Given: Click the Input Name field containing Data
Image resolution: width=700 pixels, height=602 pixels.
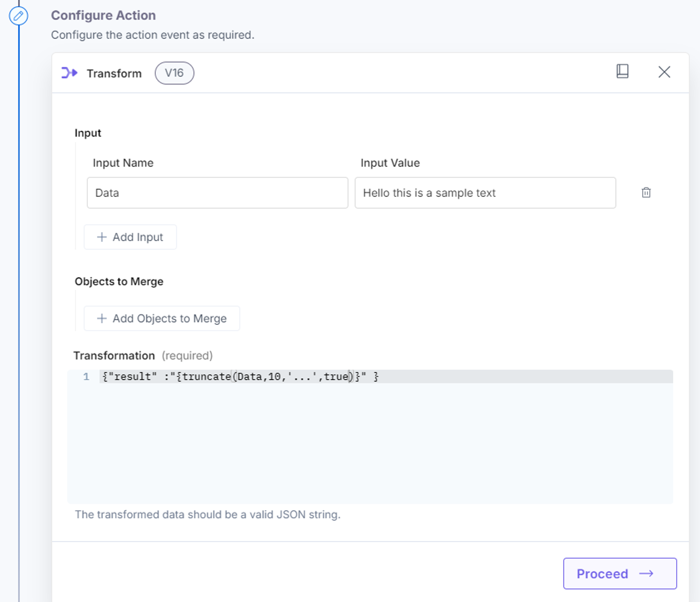Looking at the screenshot, I should (x=217, y=193).
